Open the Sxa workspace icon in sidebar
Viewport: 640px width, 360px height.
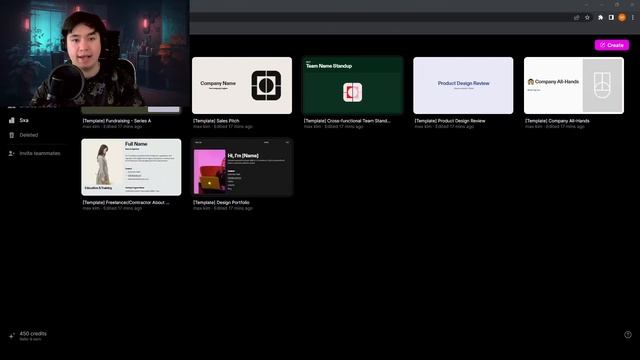coord(11,120)
